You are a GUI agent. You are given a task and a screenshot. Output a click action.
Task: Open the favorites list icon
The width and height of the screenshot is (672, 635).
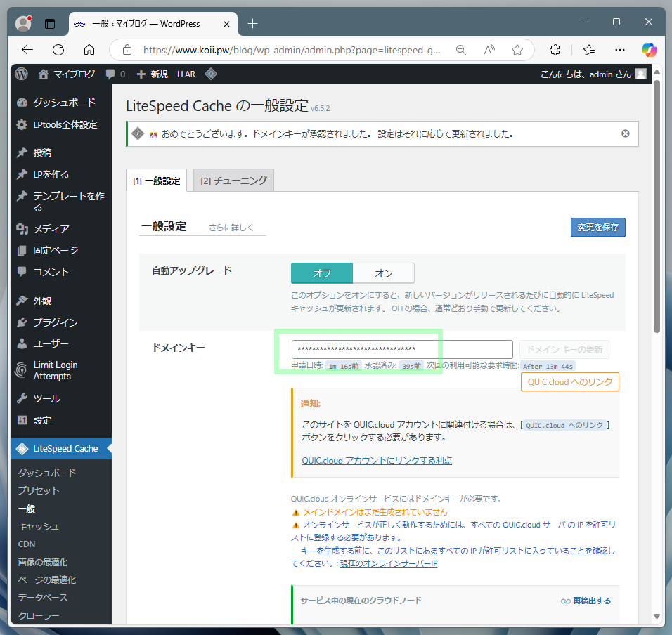coord(589,50)
